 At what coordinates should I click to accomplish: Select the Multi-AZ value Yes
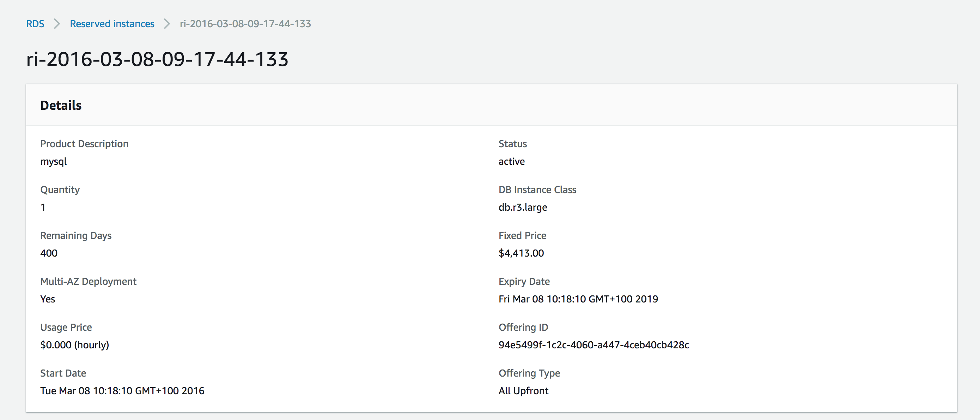pos(48,299)
